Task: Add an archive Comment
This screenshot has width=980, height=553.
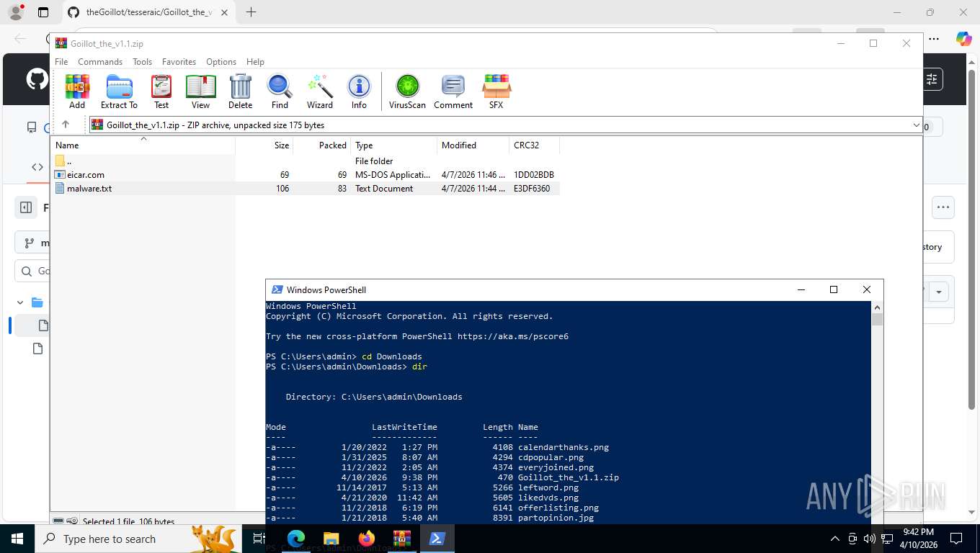Action: [453, 91]
